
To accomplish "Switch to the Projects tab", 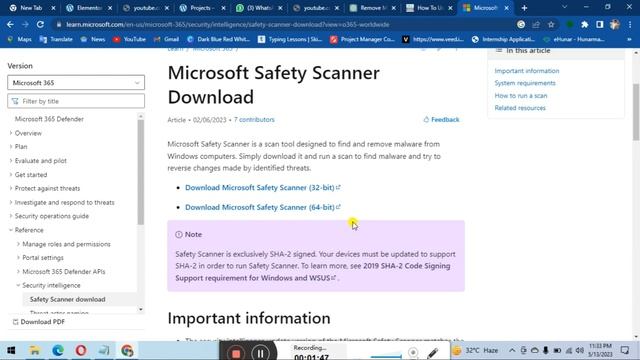I will 202,8.
